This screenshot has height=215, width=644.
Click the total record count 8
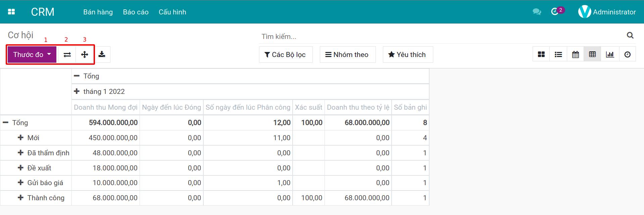coord(410,123)
